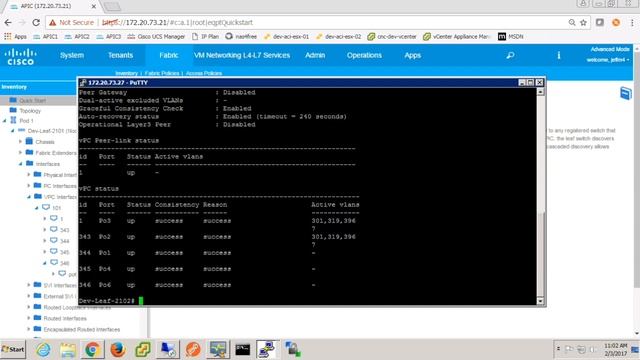This screenshot has height=360, width=640.
Task: Open the Apps bookmarks shortcut
Action: tap(15, 36)
